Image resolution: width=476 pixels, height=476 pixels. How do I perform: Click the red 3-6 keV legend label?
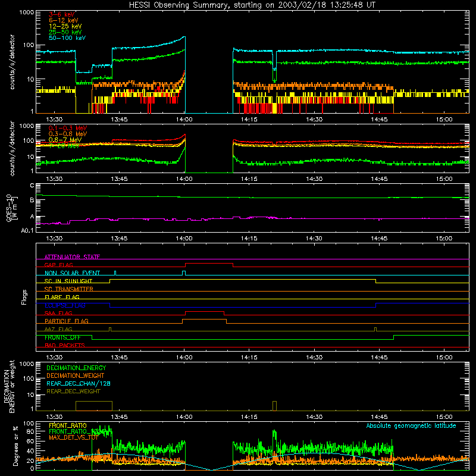click(x=62, y=14)
